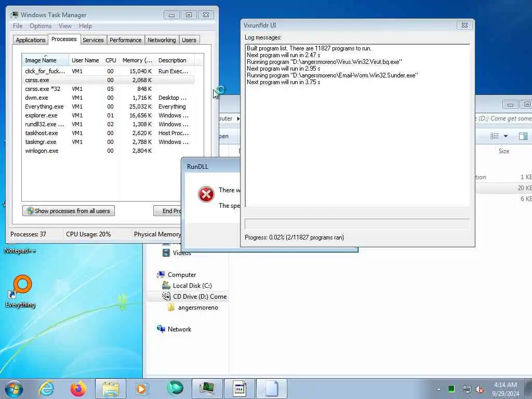Click the muted volume tray icon
The image size is (532, 399).
point(480,389)
